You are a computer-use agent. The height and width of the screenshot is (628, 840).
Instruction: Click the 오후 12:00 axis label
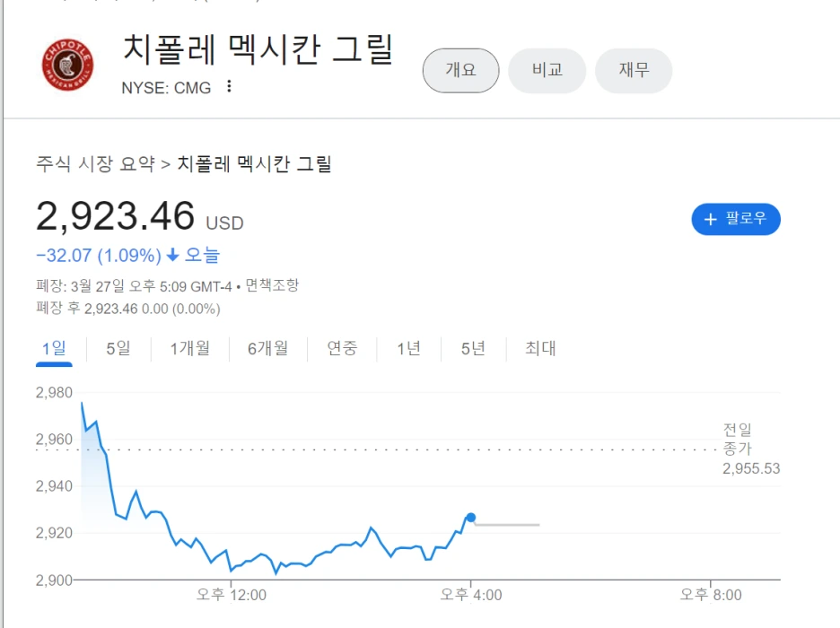click(231, 595)
